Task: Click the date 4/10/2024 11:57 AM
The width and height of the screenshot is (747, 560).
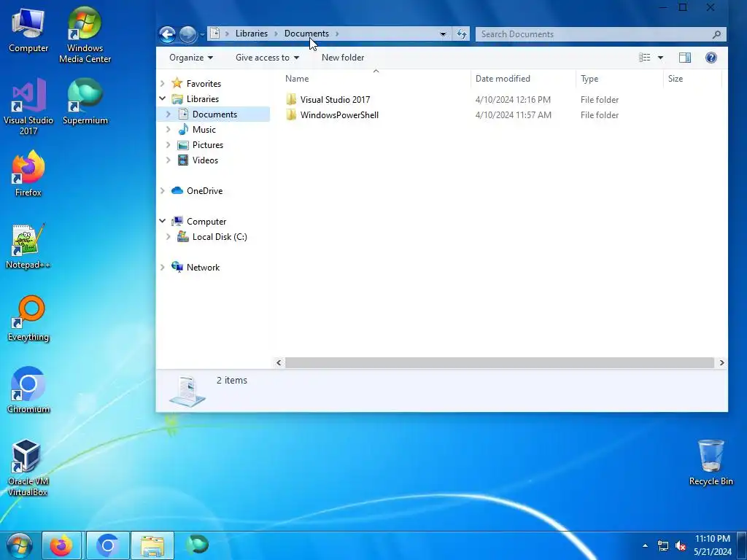Action: tap(513, 114)
